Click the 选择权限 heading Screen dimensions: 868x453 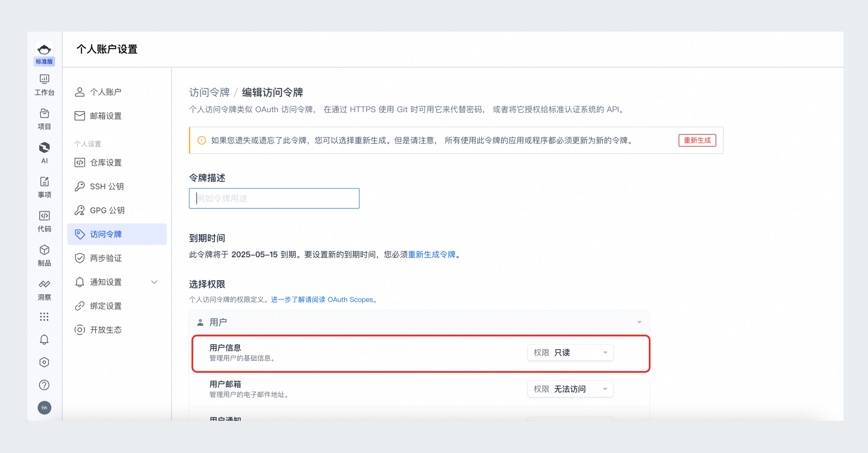pos(207,284)
